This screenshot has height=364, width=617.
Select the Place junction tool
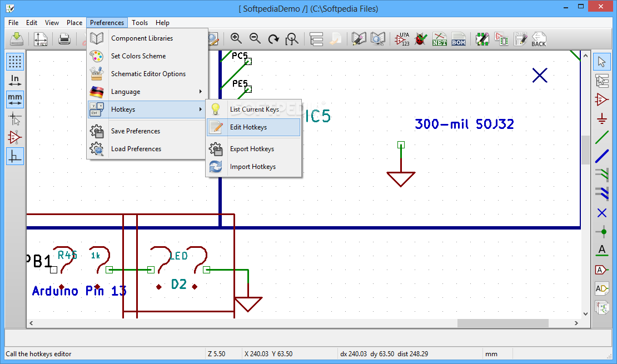601,232
